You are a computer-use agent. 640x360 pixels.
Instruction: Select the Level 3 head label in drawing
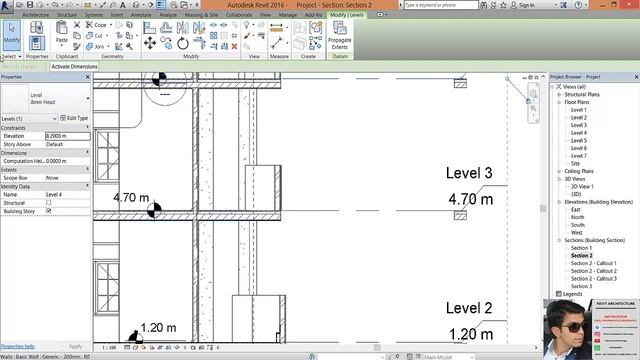[x=469, y=173]
